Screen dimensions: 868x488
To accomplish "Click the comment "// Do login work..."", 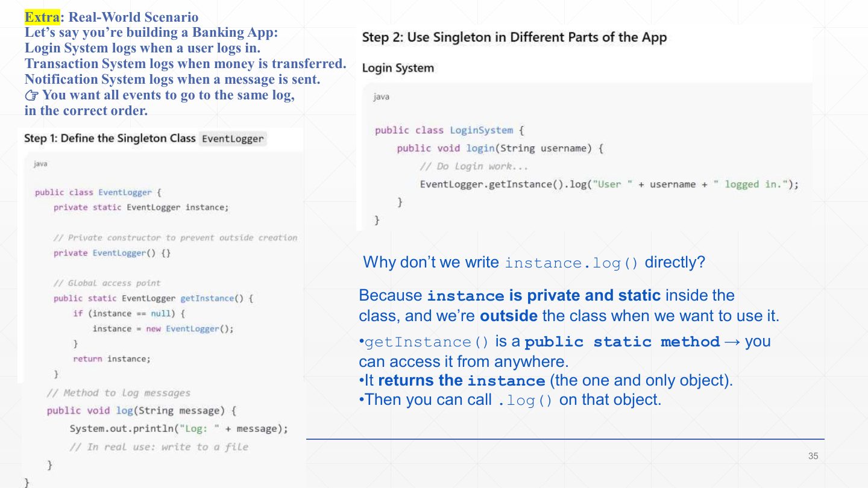I will (x=474, y=166).
